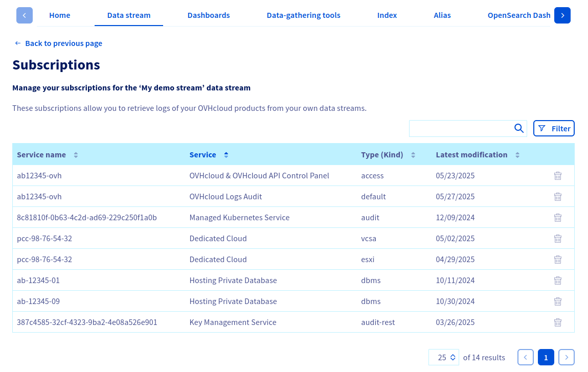Viewport: 588px width, 372px height.
Task: Go to the Index tab
Action: [x=387, y=15]
